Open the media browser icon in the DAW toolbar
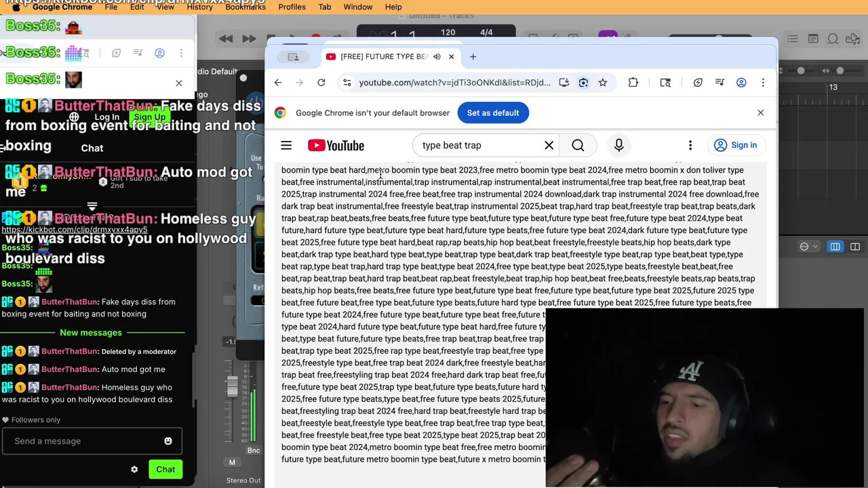Image resolution: width=868 pixels, height=488 pixels. point(854,39)
